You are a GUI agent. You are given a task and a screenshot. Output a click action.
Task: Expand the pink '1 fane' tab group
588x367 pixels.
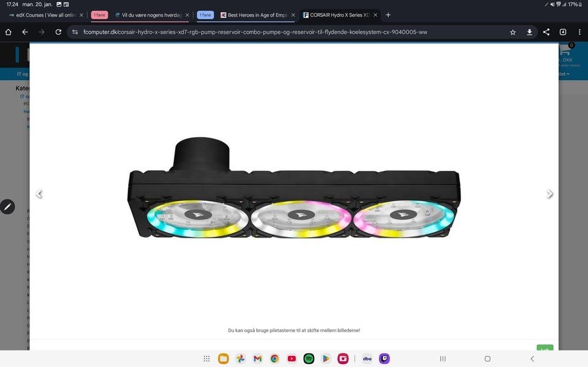[x=99, y=15]
